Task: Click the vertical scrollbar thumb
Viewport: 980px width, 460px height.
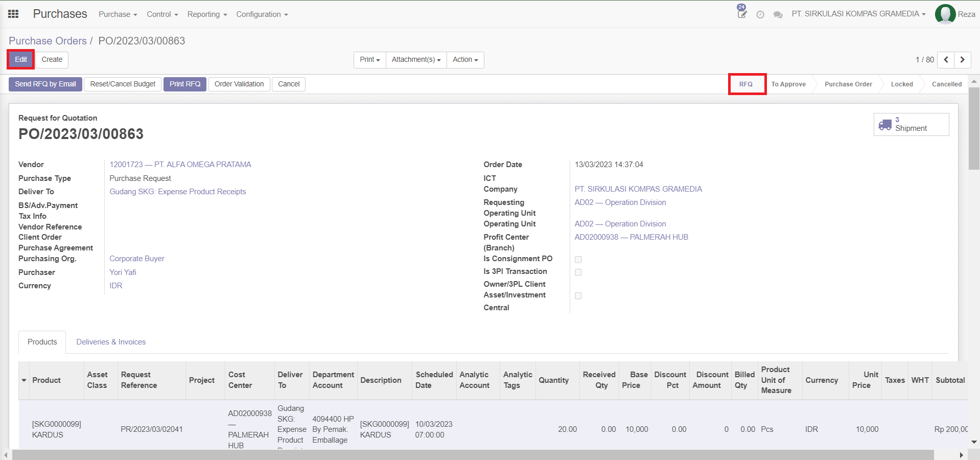Action: tap(974, 128)
